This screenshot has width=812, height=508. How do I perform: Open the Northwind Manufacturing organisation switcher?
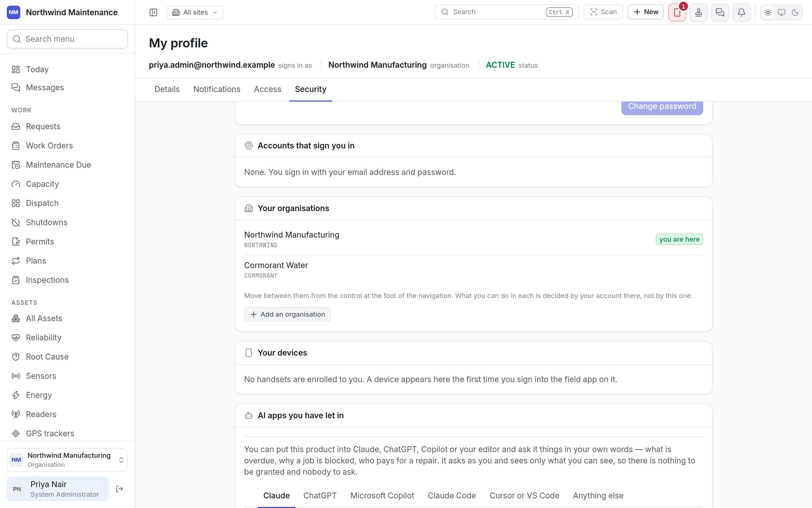point(67,460)
